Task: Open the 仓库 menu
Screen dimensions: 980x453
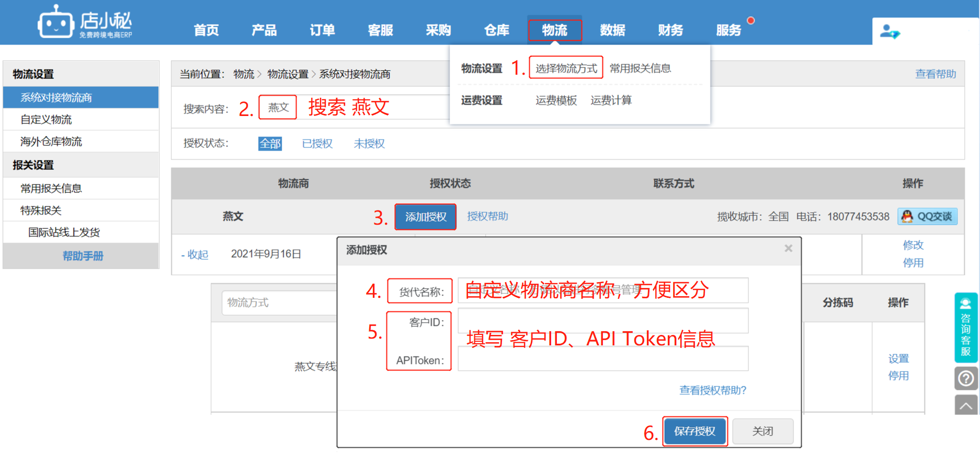Action: click(497, 30)
